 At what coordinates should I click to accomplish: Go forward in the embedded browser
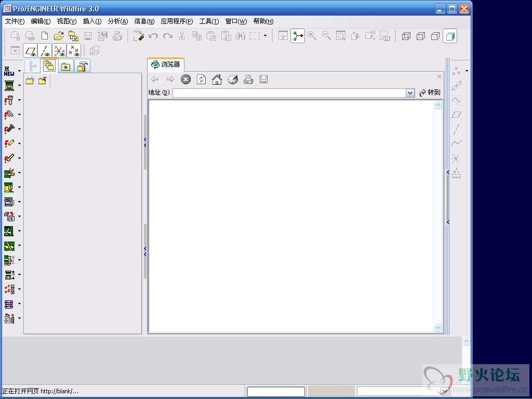pyautogui.click(x=170, y=79)
